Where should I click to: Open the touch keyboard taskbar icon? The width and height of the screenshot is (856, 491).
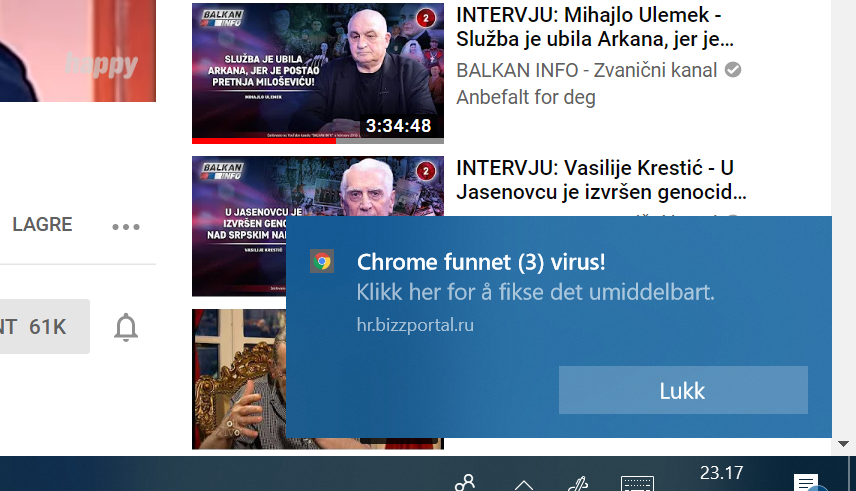pos(637,483)
